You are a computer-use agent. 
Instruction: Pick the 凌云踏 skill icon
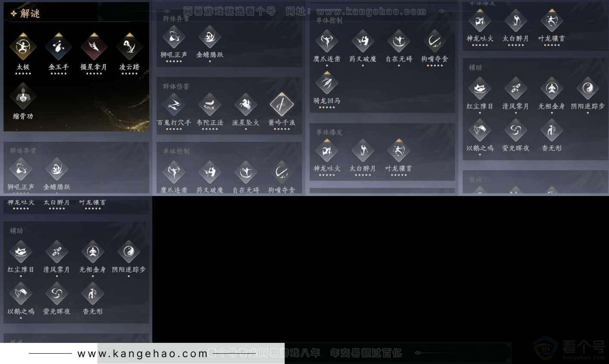[129, 46]
